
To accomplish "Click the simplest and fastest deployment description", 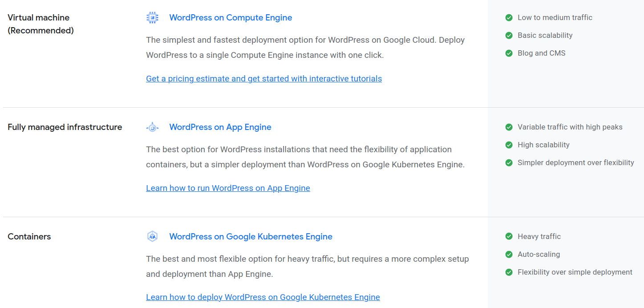I will click(305, 48).
